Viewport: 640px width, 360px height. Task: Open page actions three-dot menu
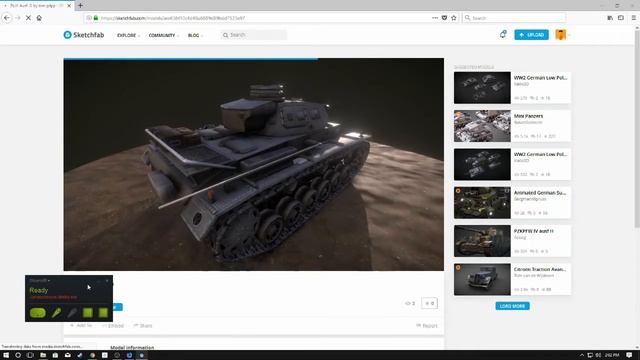click(435, 18)
